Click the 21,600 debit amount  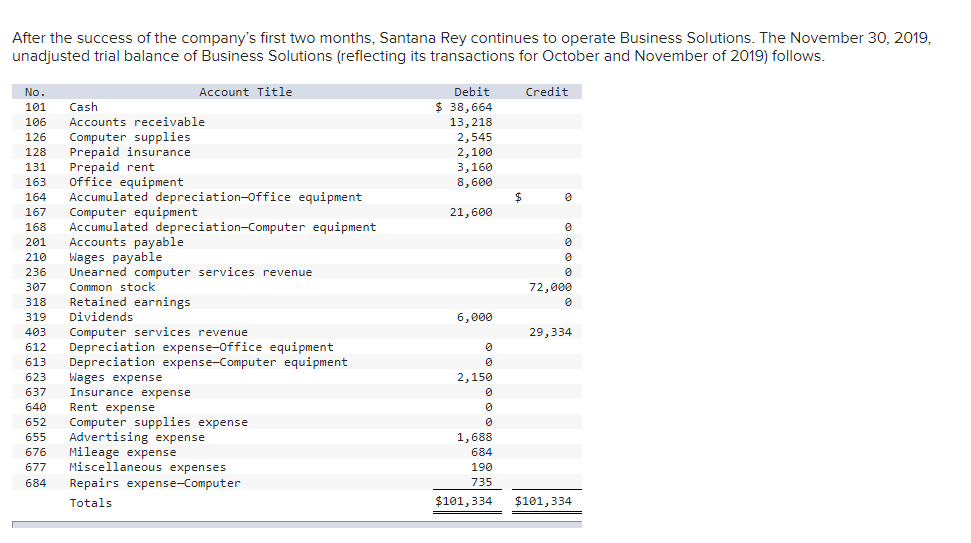click(x=471, y=212)
